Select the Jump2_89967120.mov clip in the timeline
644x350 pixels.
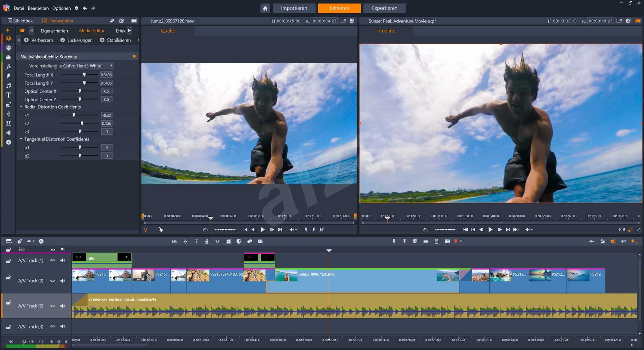[x=354, y=280]
